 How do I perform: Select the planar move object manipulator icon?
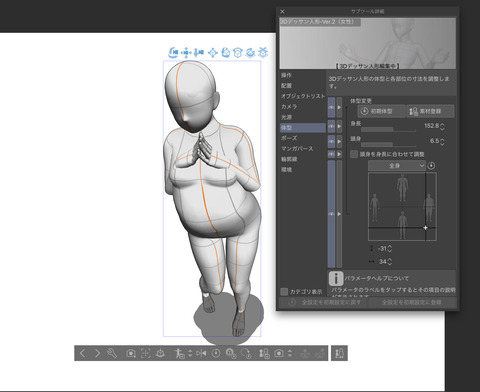coord(213,52)
